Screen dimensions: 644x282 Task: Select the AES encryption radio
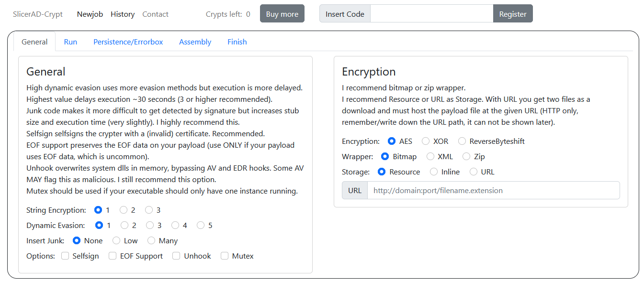tap(391, 141)
